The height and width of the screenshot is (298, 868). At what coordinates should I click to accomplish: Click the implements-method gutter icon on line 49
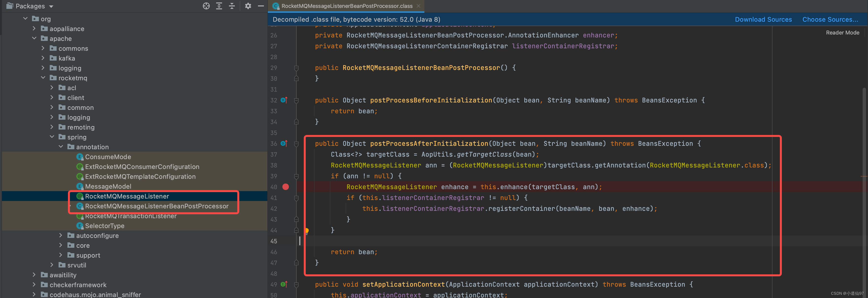pos(284,284)
